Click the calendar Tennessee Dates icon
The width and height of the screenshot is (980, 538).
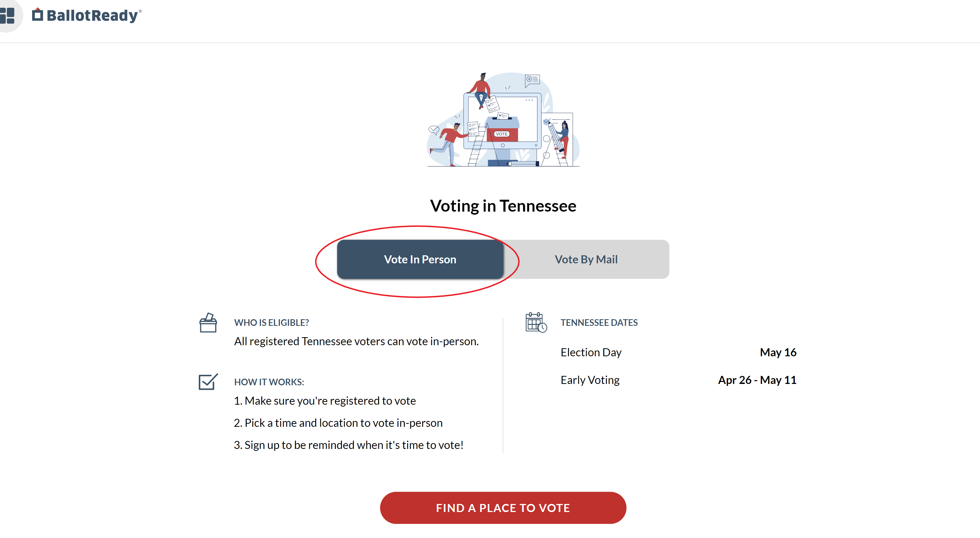(536, 323)
